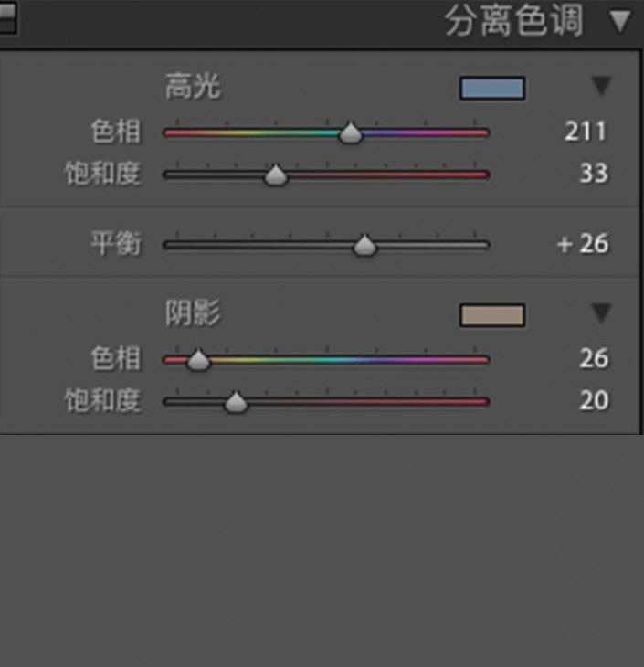Expand the 阴影 shadows disclosure triangle
The height and width of the screenshot is (667, 644).
coord(600,314)
